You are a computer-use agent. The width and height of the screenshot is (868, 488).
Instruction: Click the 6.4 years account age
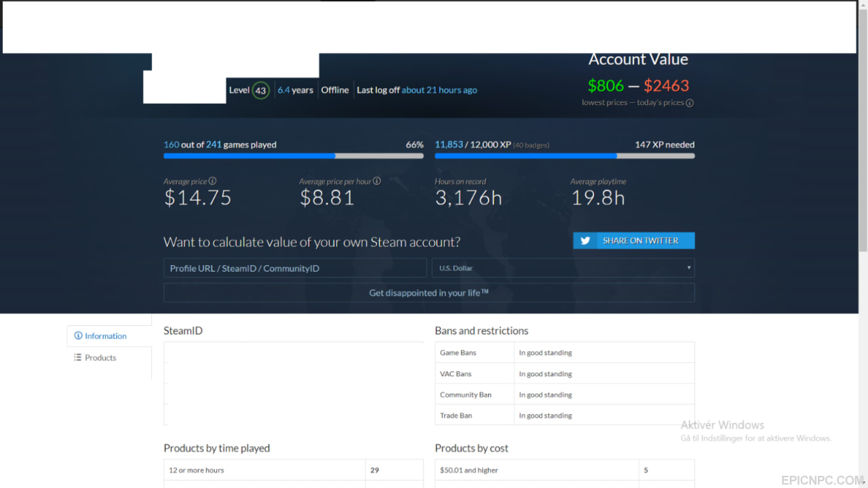296,90
